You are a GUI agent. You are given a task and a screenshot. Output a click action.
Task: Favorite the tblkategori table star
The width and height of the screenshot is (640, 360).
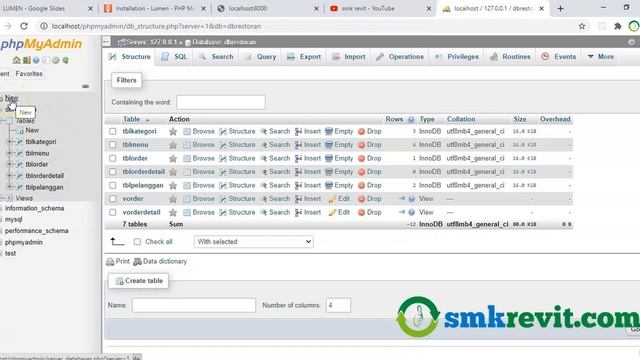point(173,131)
